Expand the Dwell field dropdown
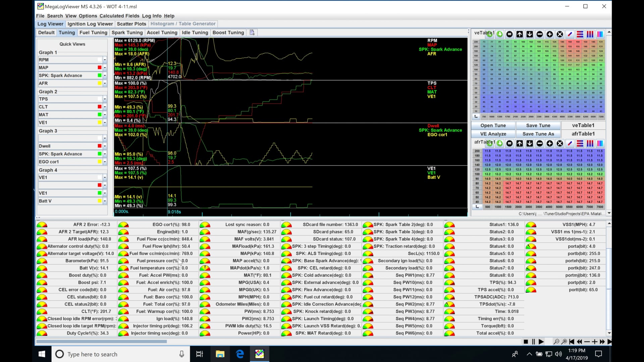The width and height of the screenshot is (644, 362). (x=105, y=146)
